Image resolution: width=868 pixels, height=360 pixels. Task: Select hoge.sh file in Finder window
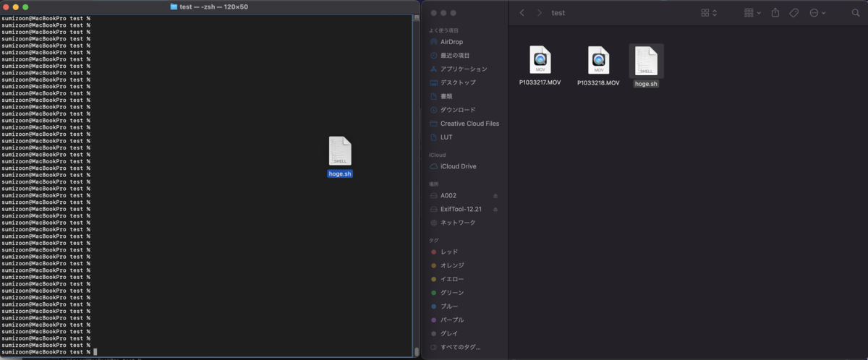click(646, 67)
